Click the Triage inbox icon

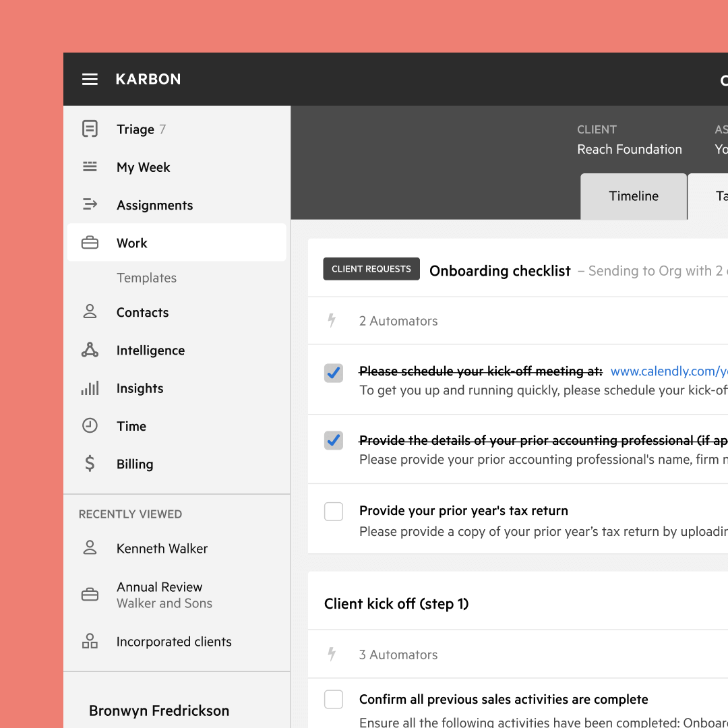coord(90,129)
